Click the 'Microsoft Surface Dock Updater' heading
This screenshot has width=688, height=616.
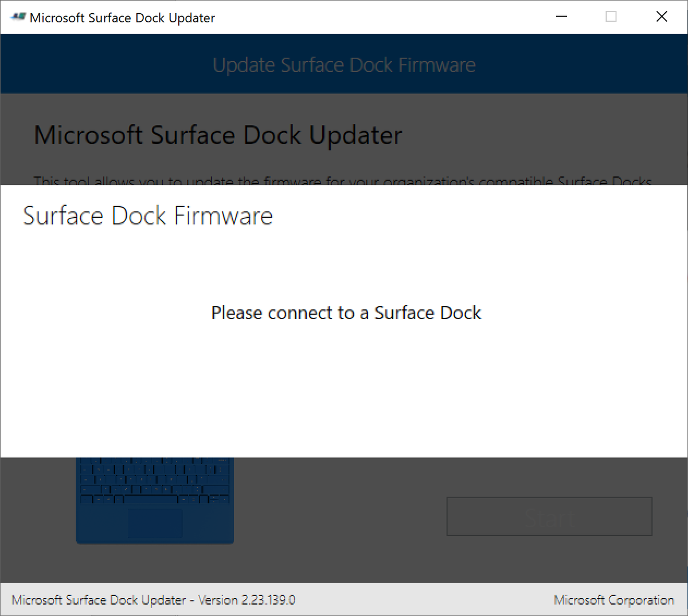(x=218, y=135)
